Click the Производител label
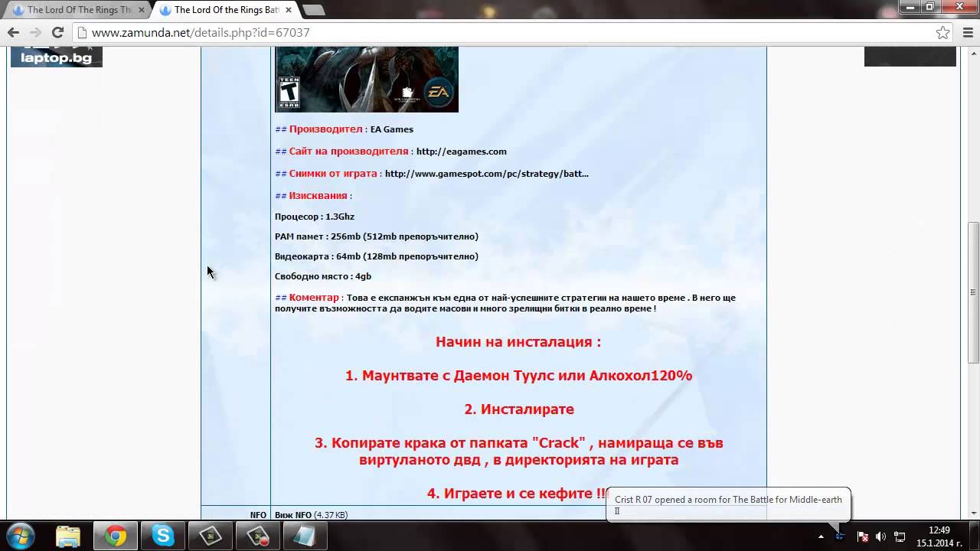980x551 pixels. coord(325,129)
